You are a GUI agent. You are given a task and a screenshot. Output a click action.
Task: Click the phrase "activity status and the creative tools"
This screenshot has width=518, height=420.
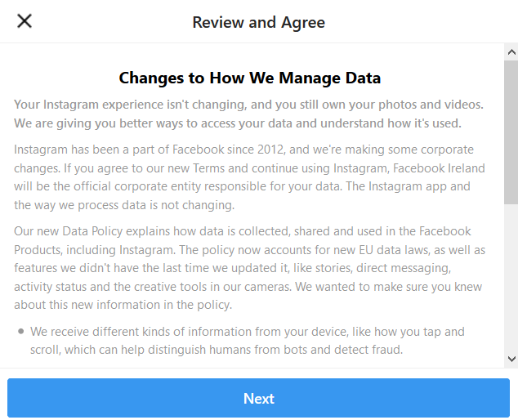pyautogui.click(x=127, y=286)
